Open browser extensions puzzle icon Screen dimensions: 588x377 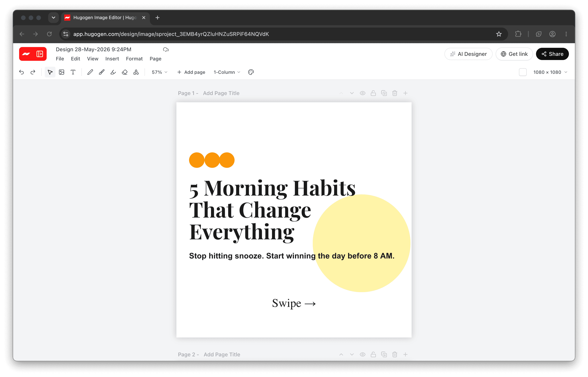(x=518, y=34)
